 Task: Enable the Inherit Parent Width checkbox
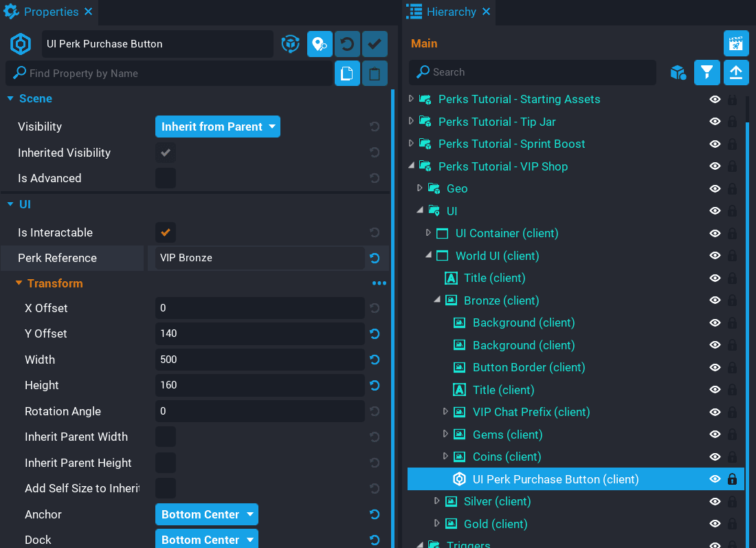166,437
